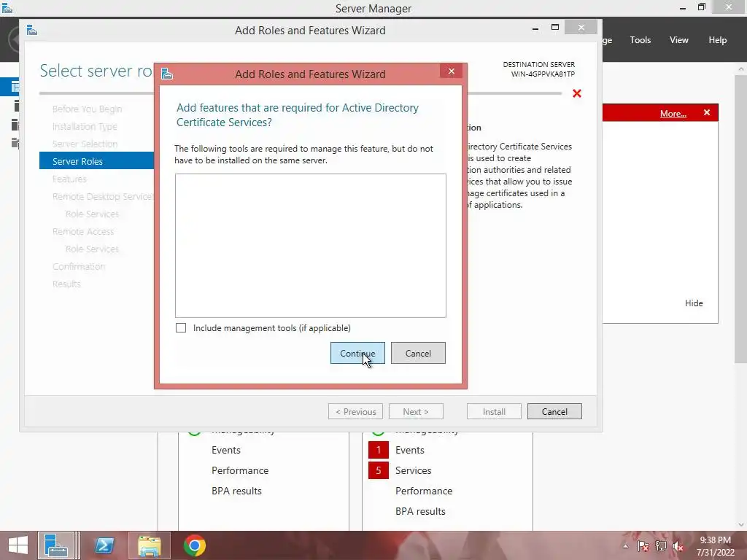Screen dimensions: 747x560
Task: Launch PowerShell from the taskbar
Action: point(104,545)
